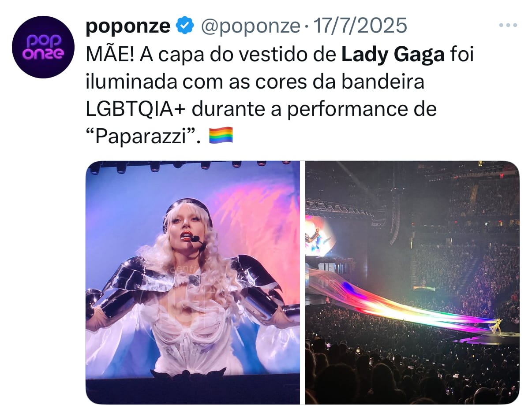
Task: Visit the @poponze handle
Action: point(250,27)
